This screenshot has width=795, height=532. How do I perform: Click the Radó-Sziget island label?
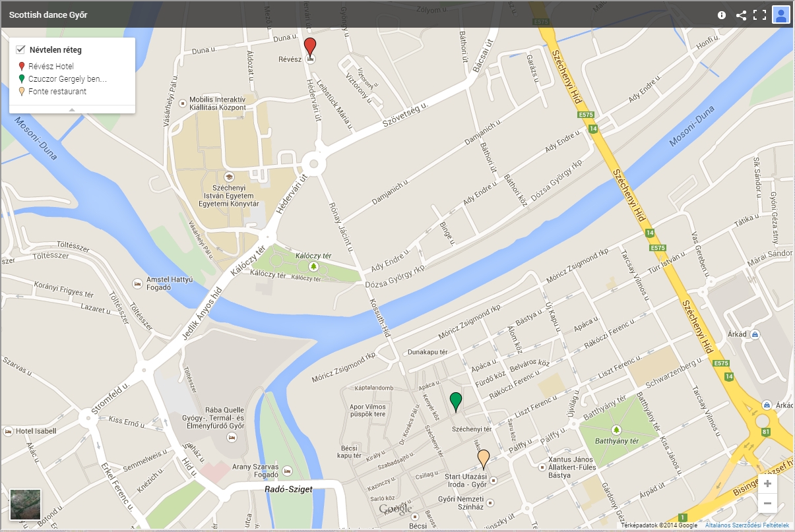pos(288,489)
